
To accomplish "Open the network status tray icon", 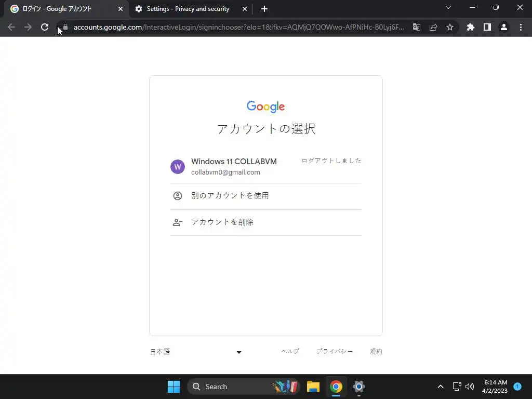I will (x=457, y=387).
